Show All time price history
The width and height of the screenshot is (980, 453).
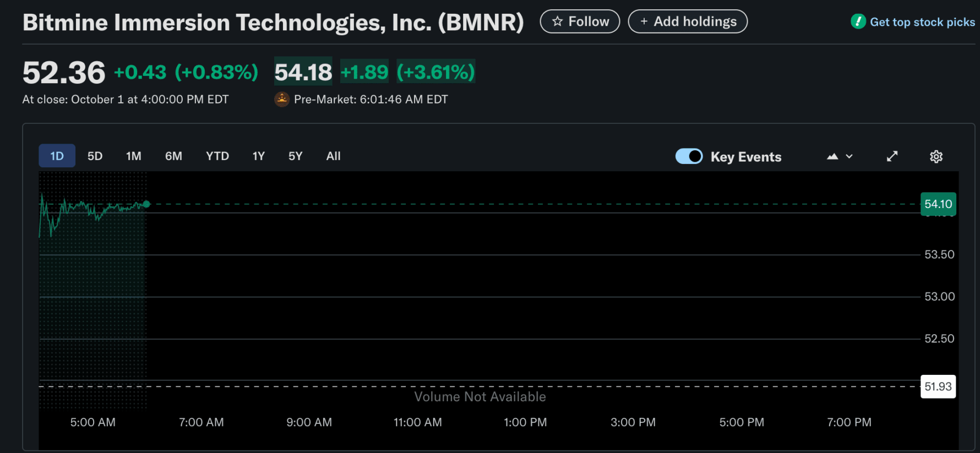click(x=333, y=156)
